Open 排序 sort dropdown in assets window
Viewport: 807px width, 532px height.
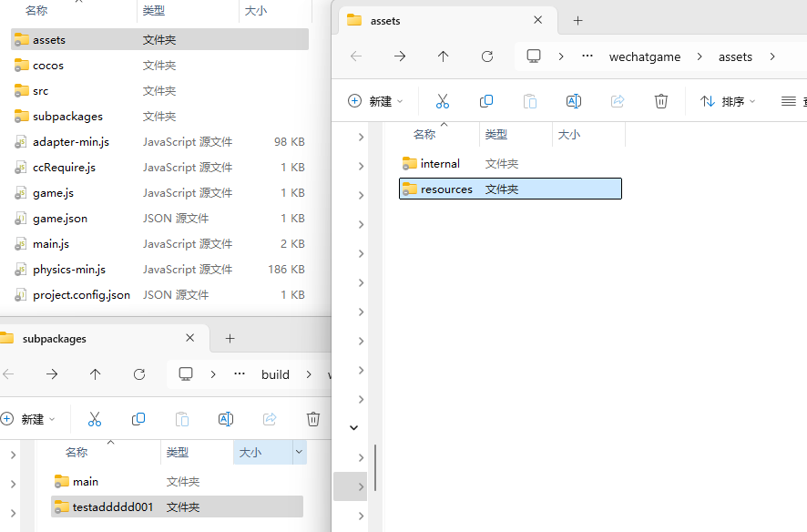[x=728, y=101]
